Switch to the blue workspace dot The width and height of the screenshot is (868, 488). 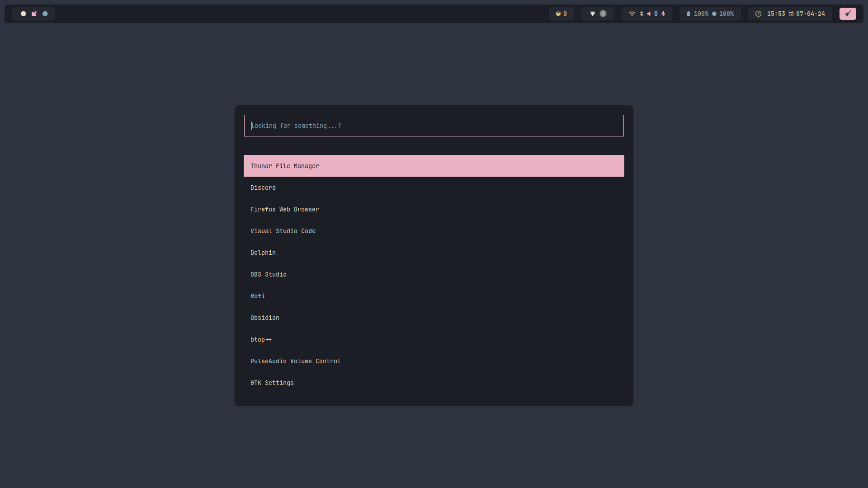point(45,14)
